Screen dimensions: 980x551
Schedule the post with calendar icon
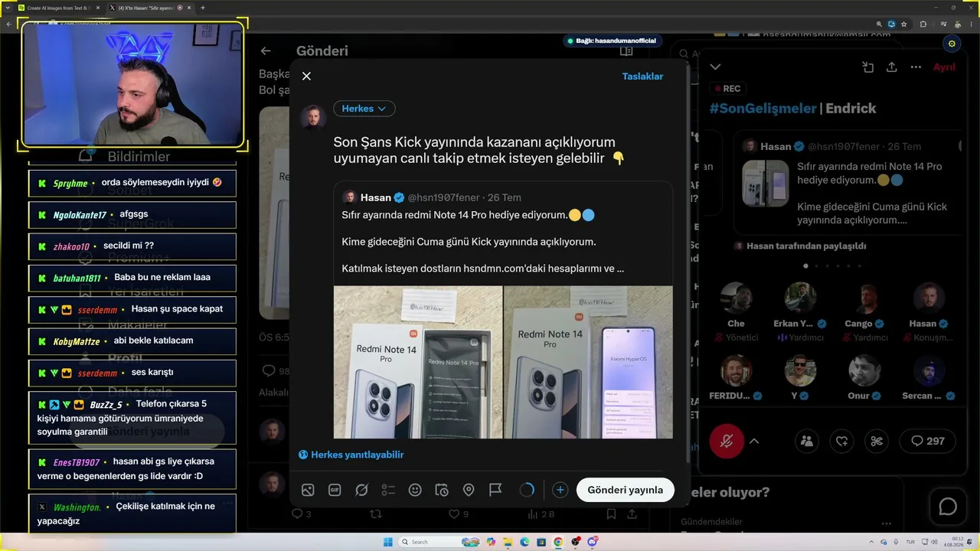point(442,490)
